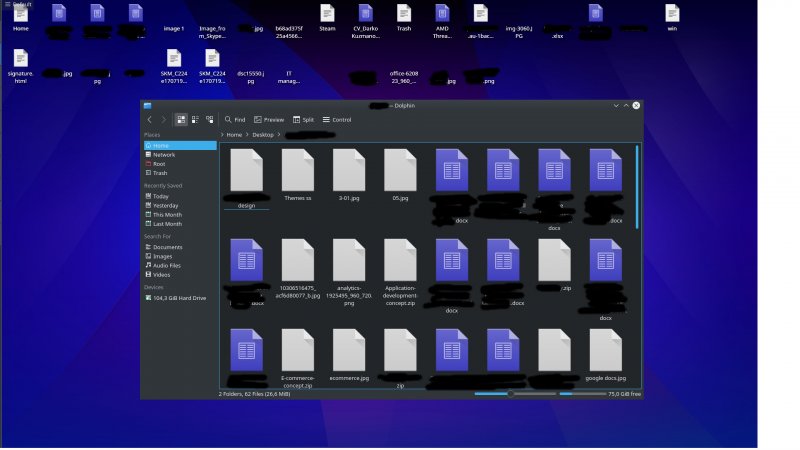This screenshot has height=450, width=800.
Task: Click the status text 2 Folders, 62 Files
Action: (x=255, y=394)
